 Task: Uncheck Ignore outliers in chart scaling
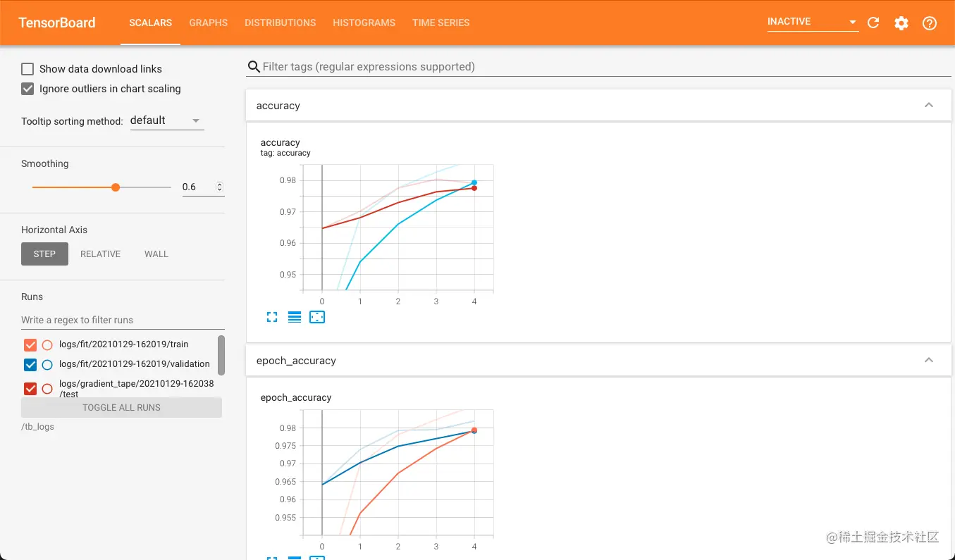(x=27, y=89)
